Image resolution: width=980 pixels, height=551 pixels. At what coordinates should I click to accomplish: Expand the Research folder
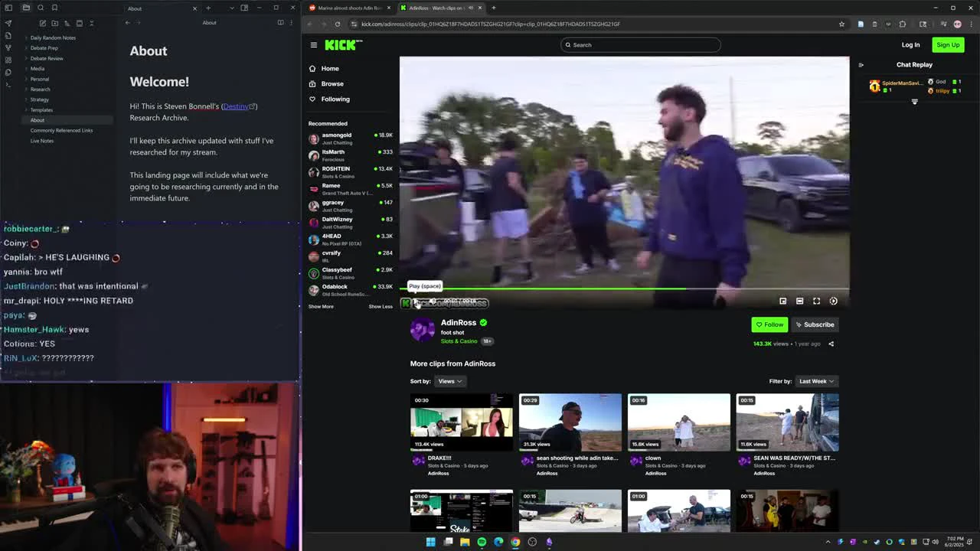(40, 89)
